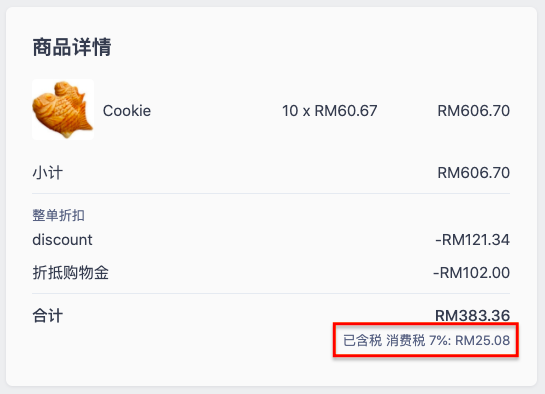The width and height of the screenshot is (545, 394).
Task: Click the divider line below 小计
Action: point(271,193)
